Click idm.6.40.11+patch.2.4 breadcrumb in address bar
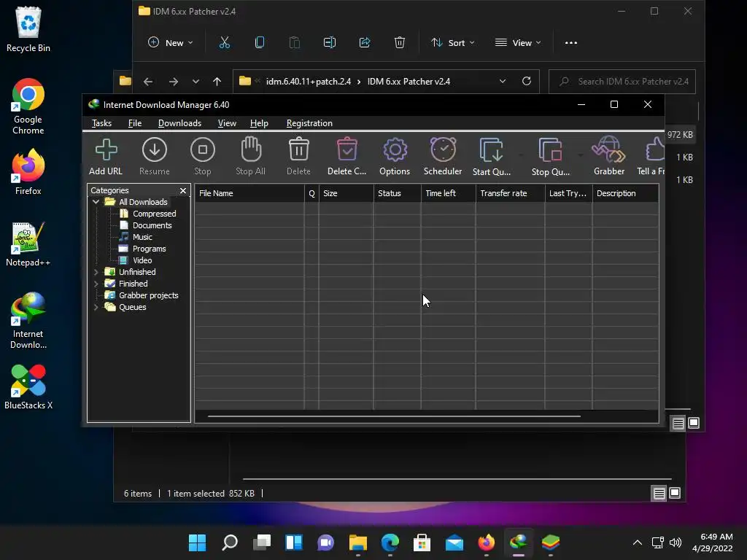The image size is (747, 560). (x=309, y=82)
